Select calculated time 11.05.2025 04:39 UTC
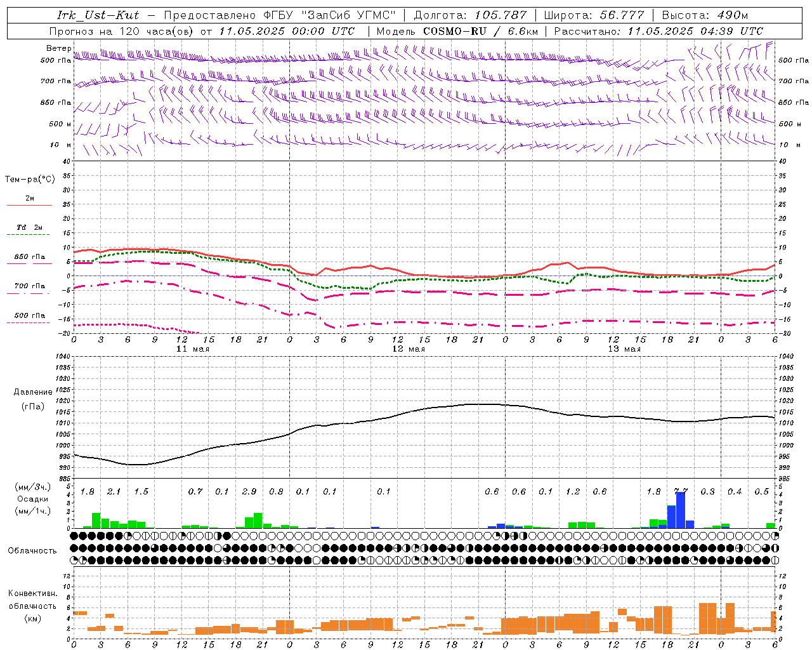 695,31
